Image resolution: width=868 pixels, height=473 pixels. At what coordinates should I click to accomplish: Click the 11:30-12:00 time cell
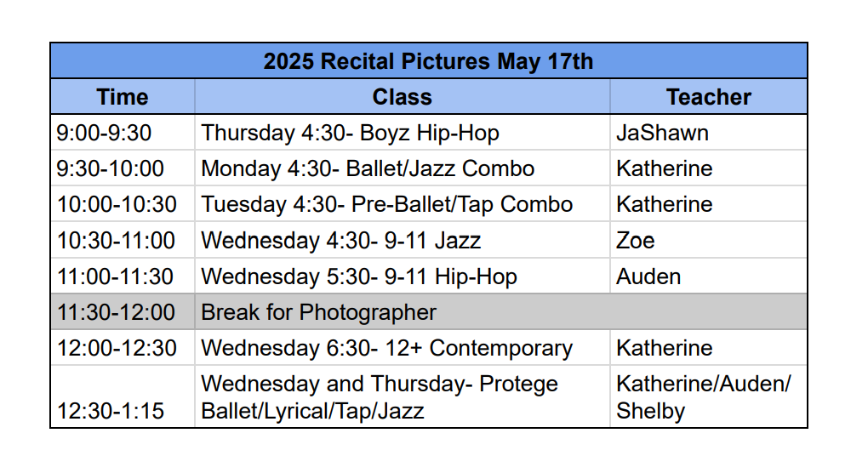116,312
